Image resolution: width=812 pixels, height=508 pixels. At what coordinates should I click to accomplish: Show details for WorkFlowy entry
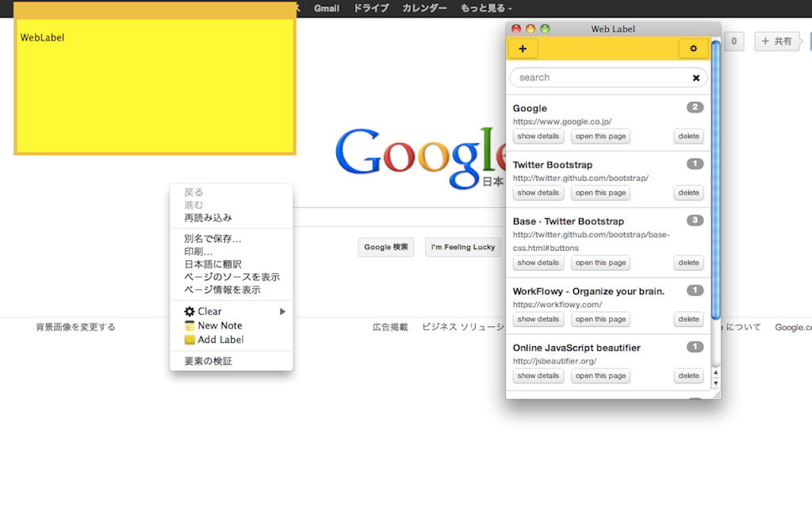coord(538,319)
